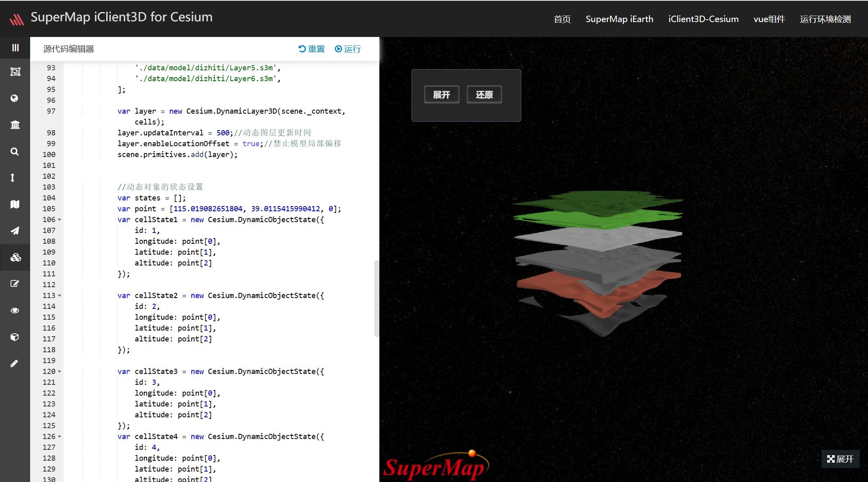The height and width of the screenshot is (482, 868).
Task: Reset the code with 重置
Action: (311, 49)
